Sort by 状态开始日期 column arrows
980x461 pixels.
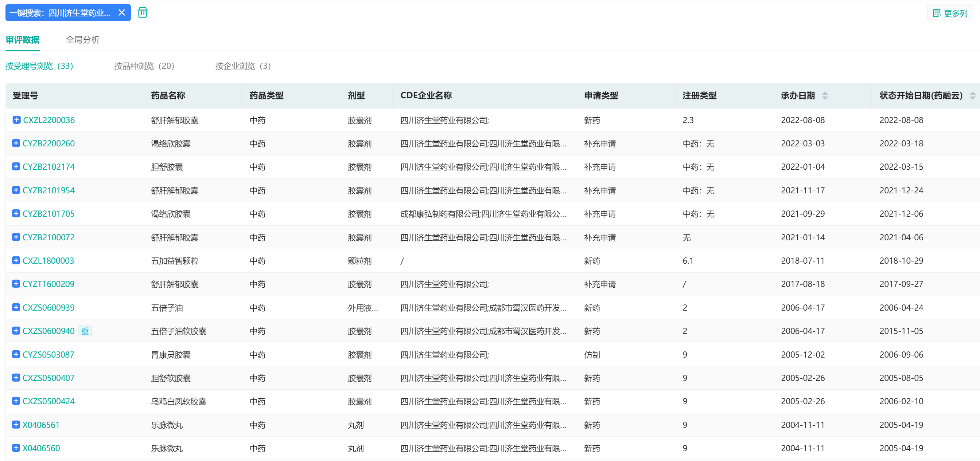click(x=972, y=95)
